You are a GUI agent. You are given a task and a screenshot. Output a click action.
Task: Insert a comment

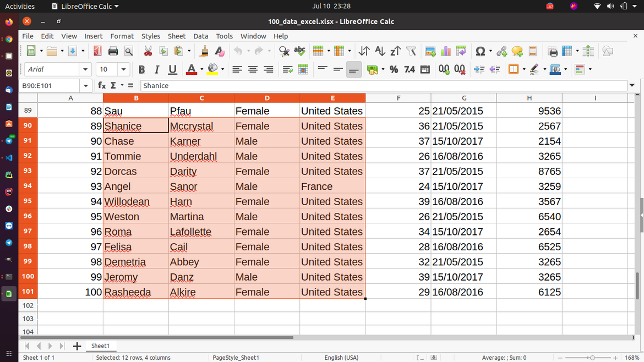coord(516,51)
